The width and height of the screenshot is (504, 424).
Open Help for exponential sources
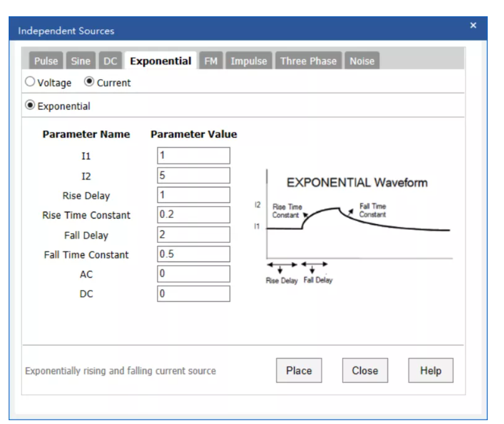430,370
